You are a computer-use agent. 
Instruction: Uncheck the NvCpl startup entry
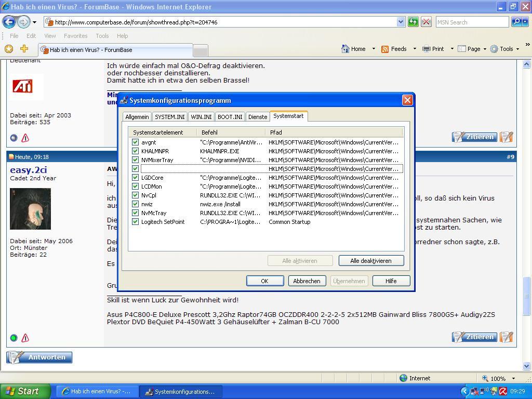(136, 195)
